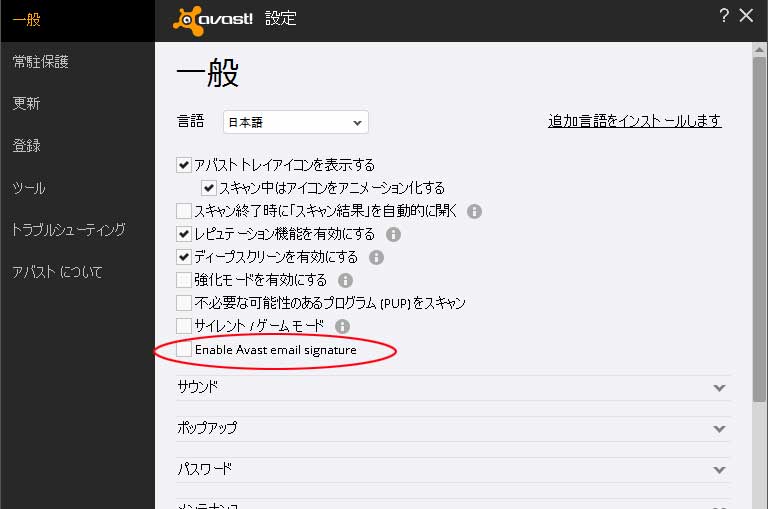This screenshot has height=509, width=768.
Task: Click the vertical scrollbar thumb
Action: click(x=759, y=229)
